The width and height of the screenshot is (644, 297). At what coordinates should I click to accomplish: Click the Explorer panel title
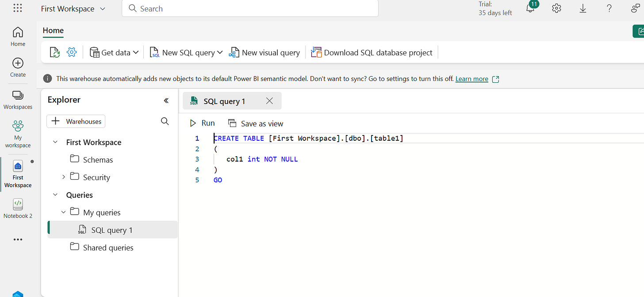(x=64, y=100)
